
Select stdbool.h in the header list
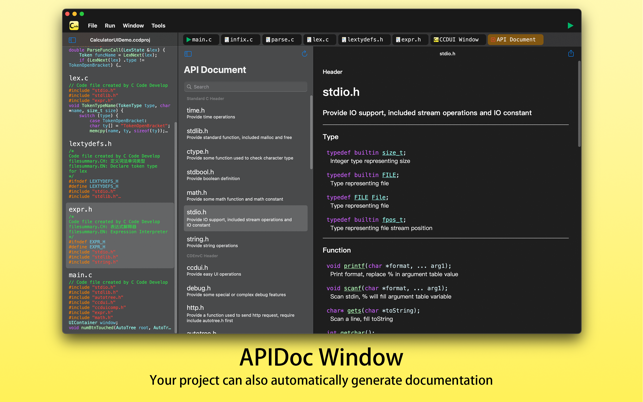point(246,175)
